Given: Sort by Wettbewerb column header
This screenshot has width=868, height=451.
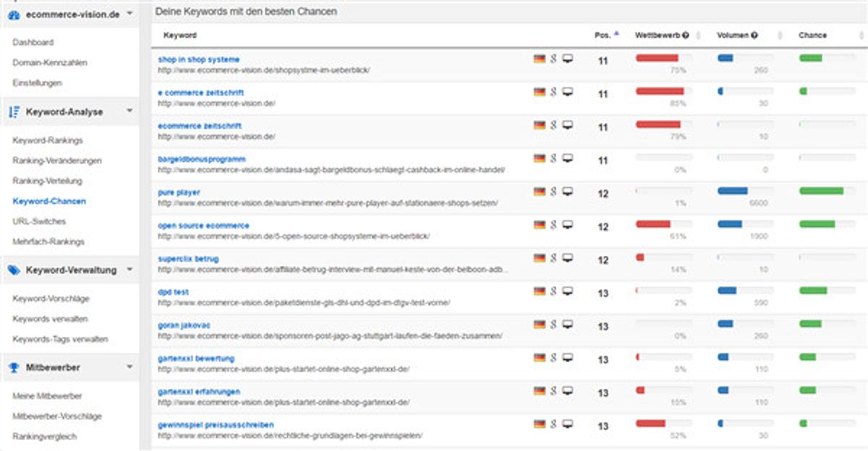Looking at the screenshot, I should [x=657, y=35].
